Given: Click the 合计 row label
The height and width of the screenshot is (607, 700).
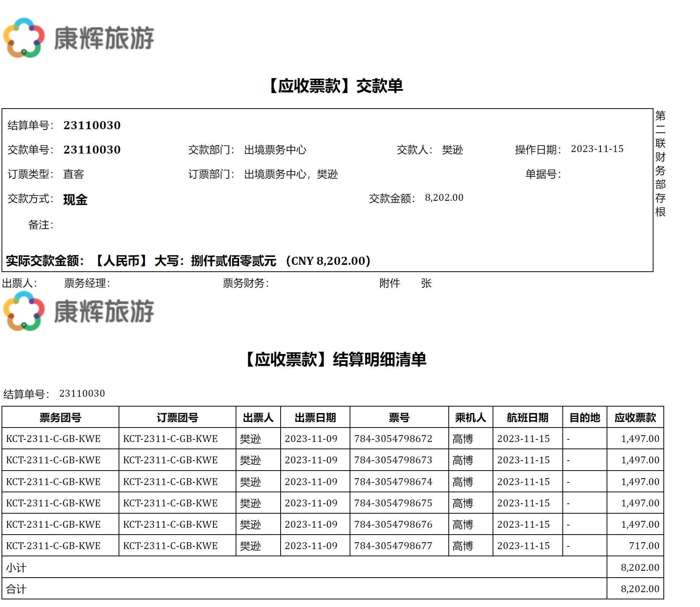Looking at the screenshot, I should click(16, 589).
